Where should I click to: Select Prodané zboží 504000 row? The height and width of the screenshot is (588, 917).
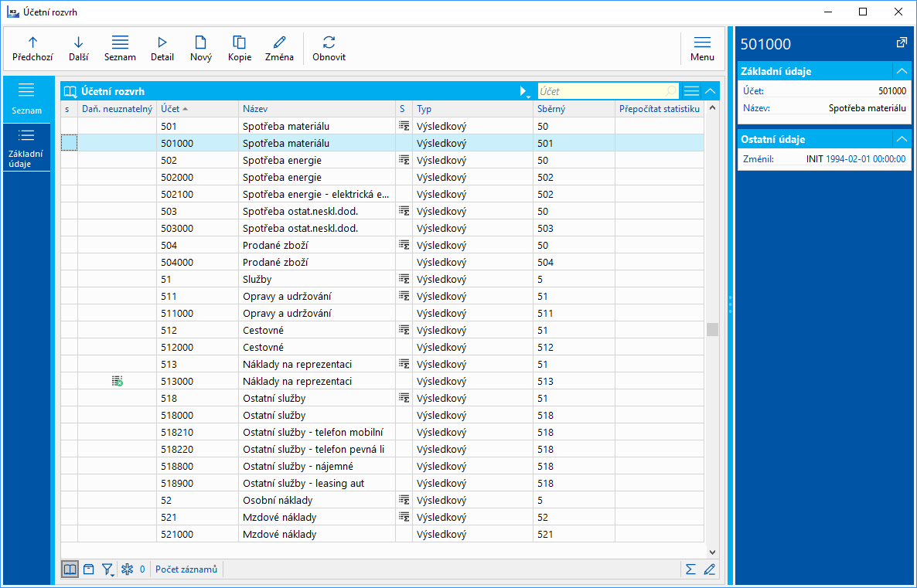point(383,263)
